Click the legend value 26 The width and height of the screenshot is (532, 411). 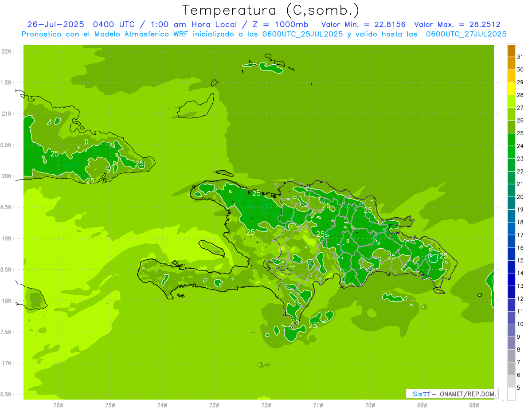(520, 121)
